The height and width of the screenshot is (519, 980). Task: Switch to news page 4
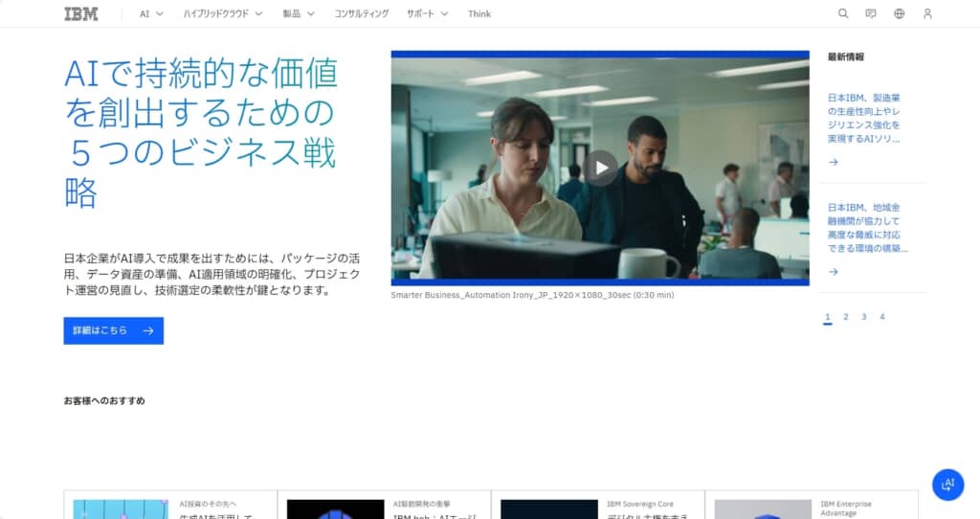881,317
